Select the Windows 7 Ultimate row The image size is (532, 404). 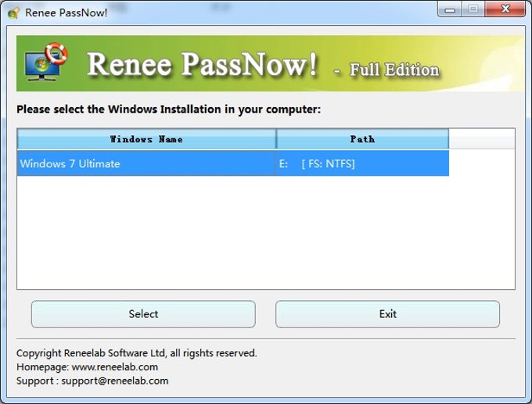tap(233, 163)
